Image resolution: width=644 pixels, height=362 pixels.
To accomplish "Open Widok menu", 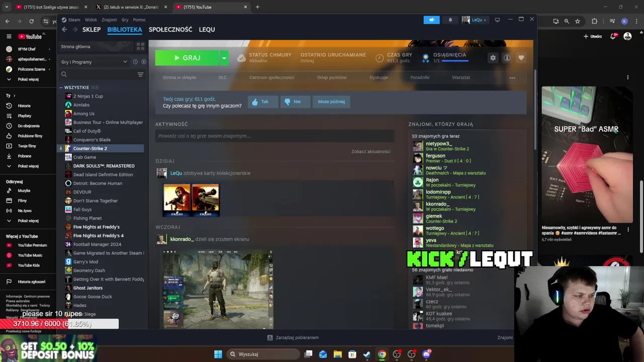I will 91,20.
